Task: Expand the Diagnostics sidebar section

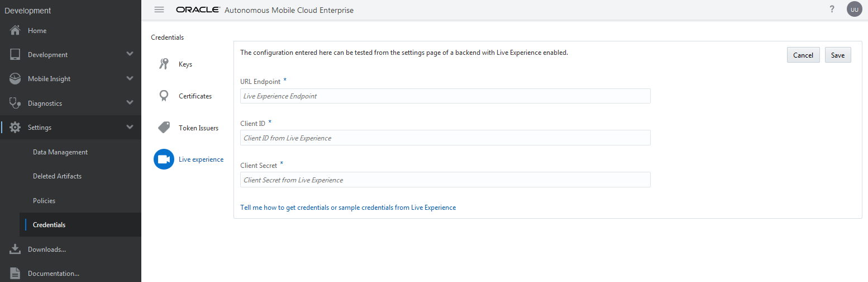Action: tap(130, 103)
